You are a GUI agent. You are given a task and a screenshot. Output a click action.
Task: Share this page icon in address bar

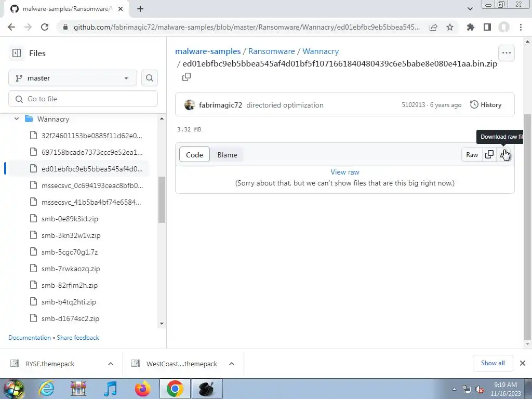433,27
